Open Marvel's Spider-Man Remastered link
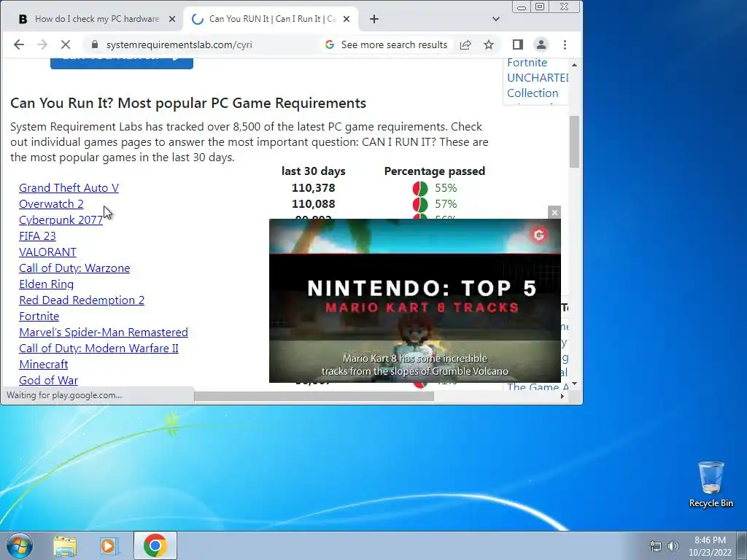The image size is (747, 560). tap(104, 332)
